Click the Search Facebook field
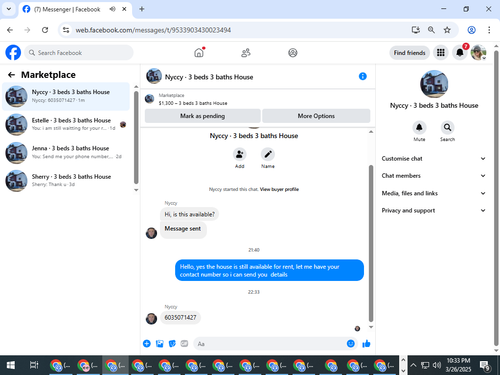This screenshot has height=375, width=500. pos(79,53)
